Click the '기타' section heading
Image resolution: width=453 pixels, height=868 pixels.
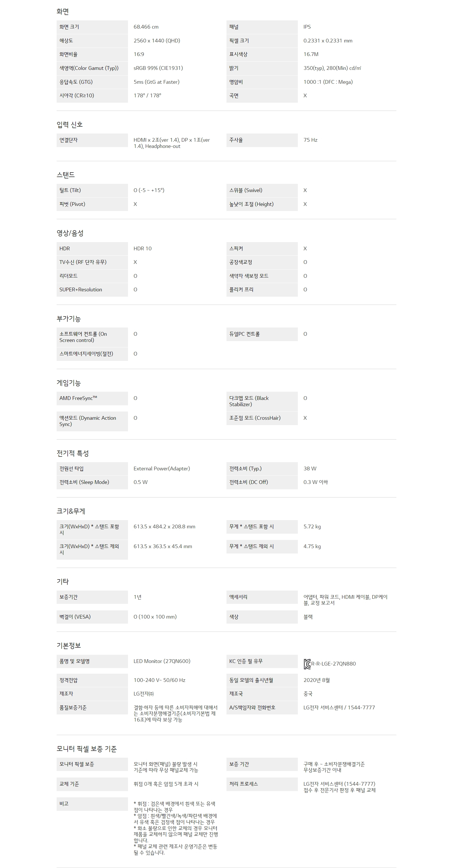pyautogui.click(x=63, y=581)
